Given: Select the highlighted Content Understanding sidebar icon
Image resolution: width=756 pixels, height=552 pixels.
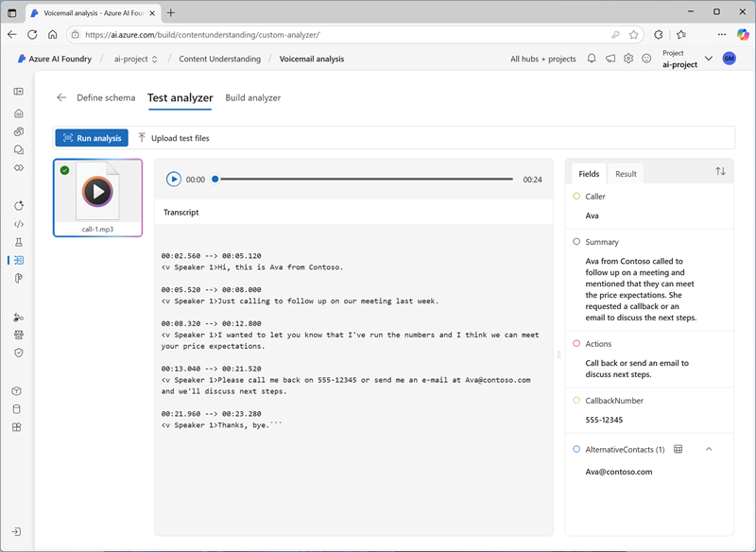Looking at the screenshot, I should (x=18, y=260).
